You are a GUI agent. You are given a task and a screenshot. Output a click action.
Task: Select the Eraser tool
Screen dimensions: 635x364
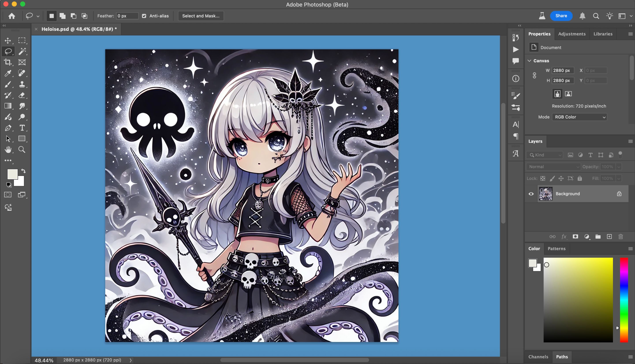[22, 95]
